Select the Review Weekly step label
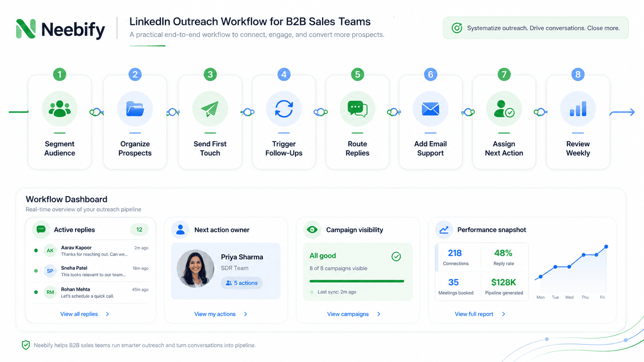Image resolution: width=644 pixels, height=362 pixels. click(x=578, y=148)
